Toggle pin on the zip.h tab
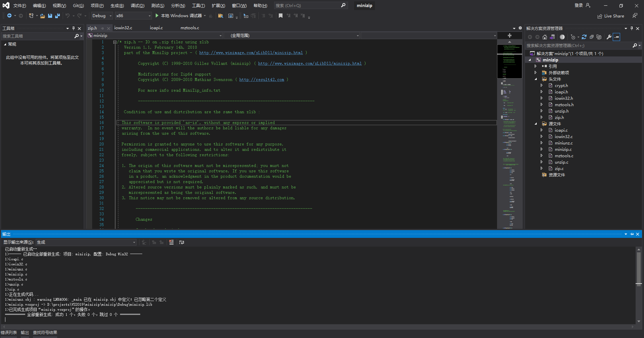Viewport: 644px width, 338px height. tap(103, 28)
